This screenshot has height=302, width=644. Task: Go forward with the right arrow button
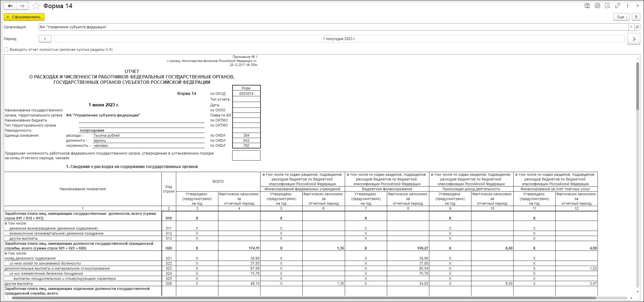[22, 6]
